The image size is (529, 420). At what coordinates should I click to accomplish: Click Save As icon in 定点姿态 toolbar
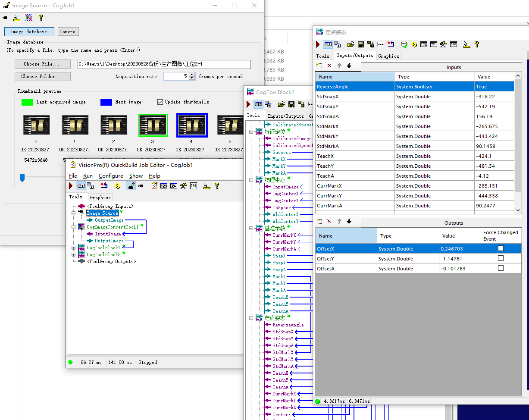coord(370,44)
